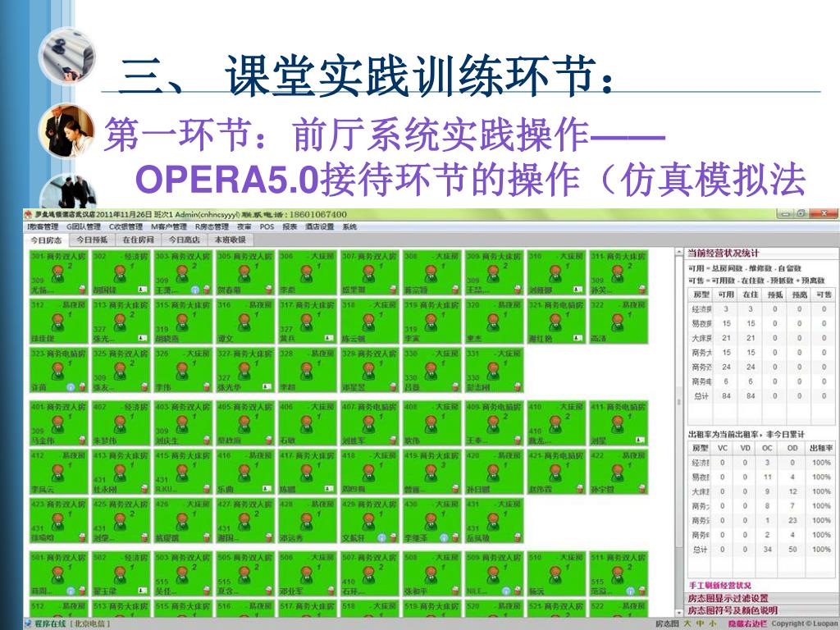Image resolution: width=840 pixels, height=630 pixels.
Task: Click the 出租率 column header
Action: tap(821, 448)
